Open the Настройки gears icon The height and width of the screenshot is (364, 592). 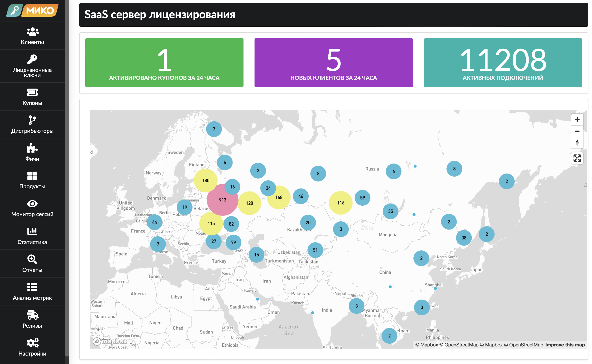pos(32,343)
